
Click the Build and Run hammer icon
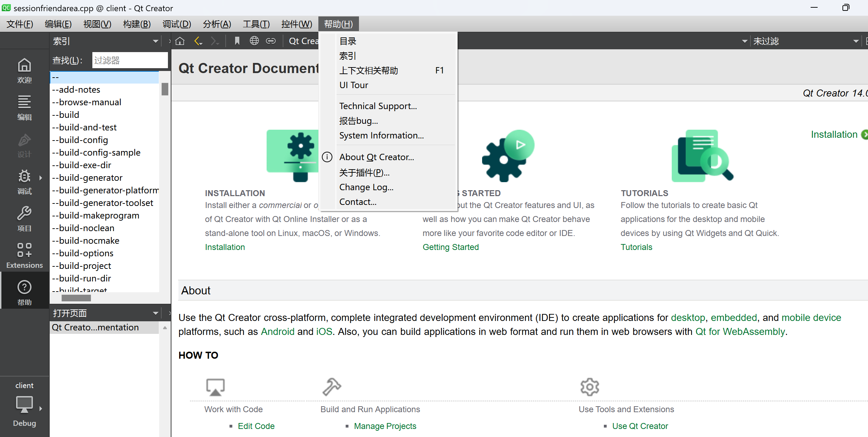[x=331, y=387]
